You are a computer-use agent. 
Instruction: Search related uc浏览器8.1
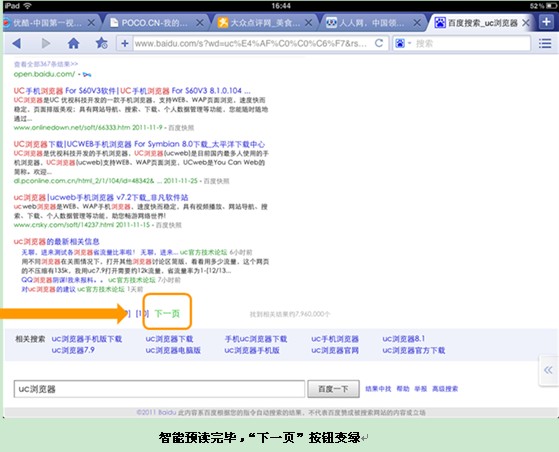pyautogui.click(x=404, y=339)
